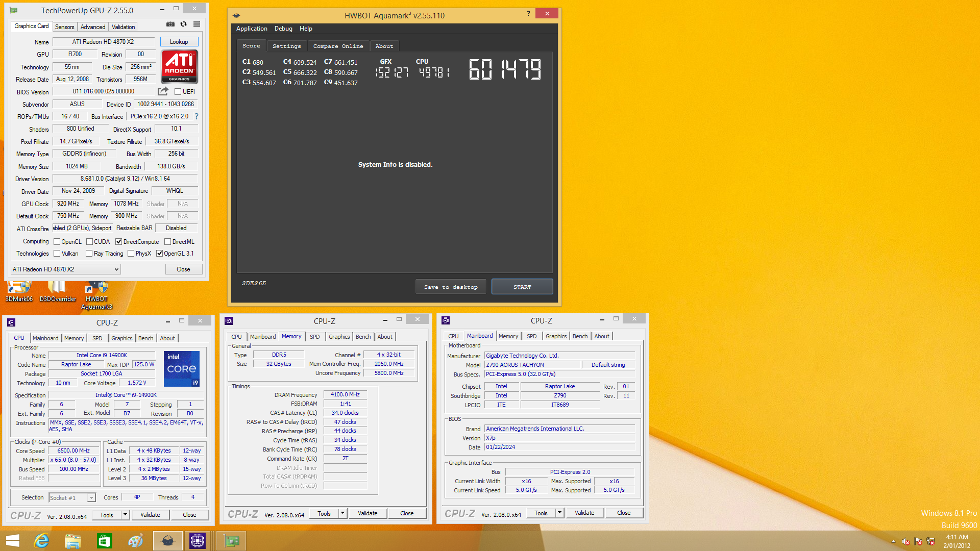Click the GPU-Z refresh icon
980x551 pixels.
point(184,24)
